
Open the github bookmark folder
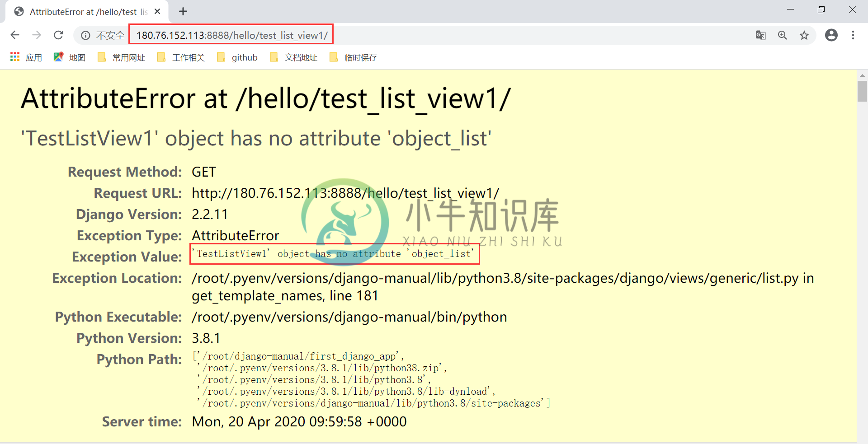(237, 57)
